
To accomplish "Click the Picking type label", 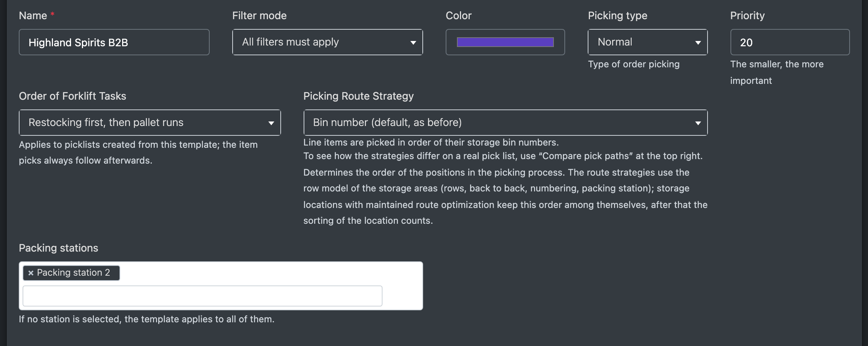I will click(618, 16).
